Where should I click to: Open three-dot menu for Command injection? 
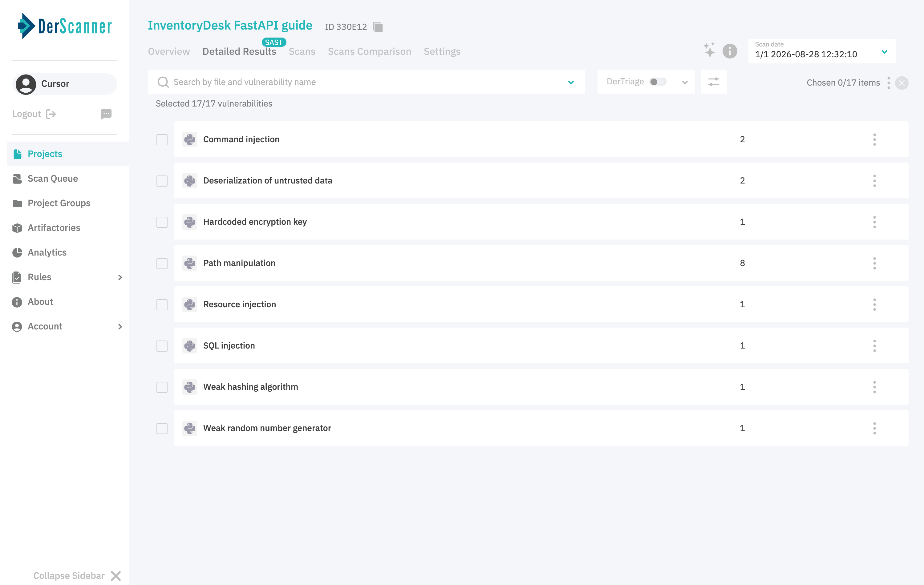click(874, 139)
